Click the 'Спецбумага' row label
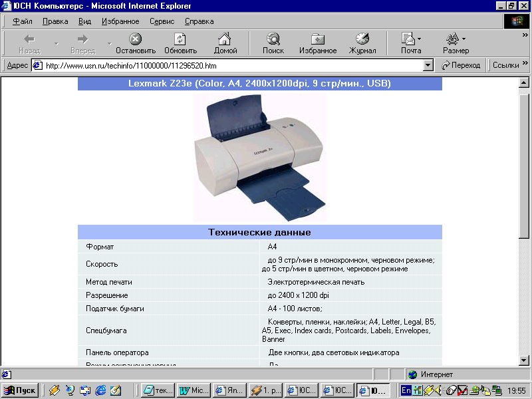The width and height of the screenshot is (532, 399). pyautogui.click(x=106, y=331)
